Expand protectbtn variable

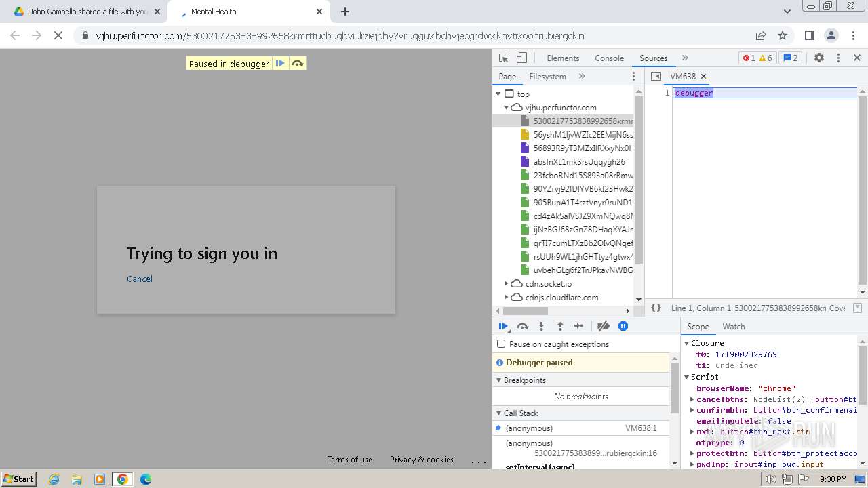coord(692,453)
